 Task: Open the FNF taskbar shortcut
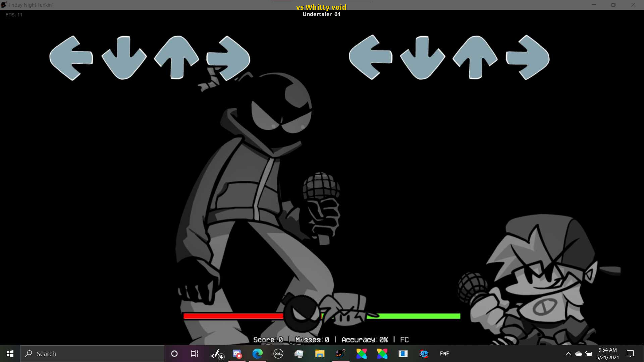(x=444, y=354)
